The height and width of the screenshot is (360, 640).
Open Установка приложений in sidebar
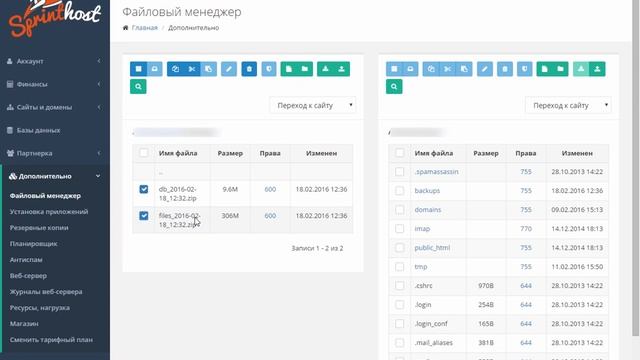click(x=49, y=212)
